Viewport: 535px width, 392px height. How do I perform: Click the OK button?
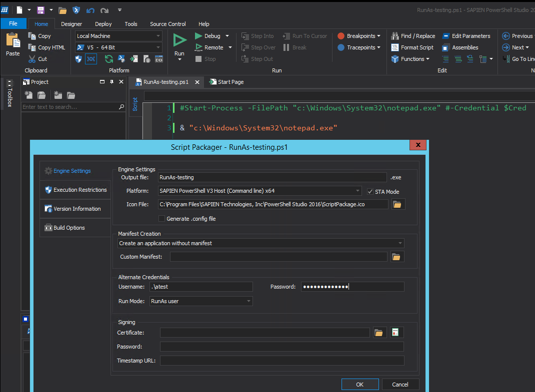(x=359, y=385)
